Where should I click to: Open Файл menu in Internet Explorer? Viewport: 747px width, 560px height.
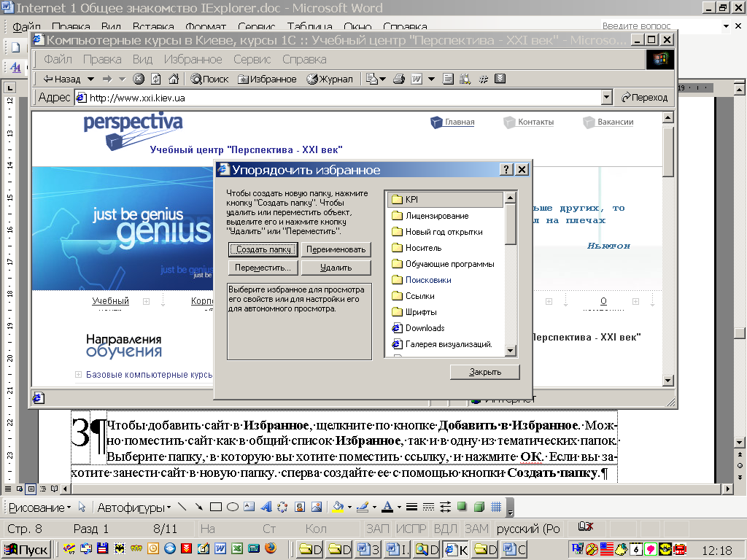click(58, 60)
